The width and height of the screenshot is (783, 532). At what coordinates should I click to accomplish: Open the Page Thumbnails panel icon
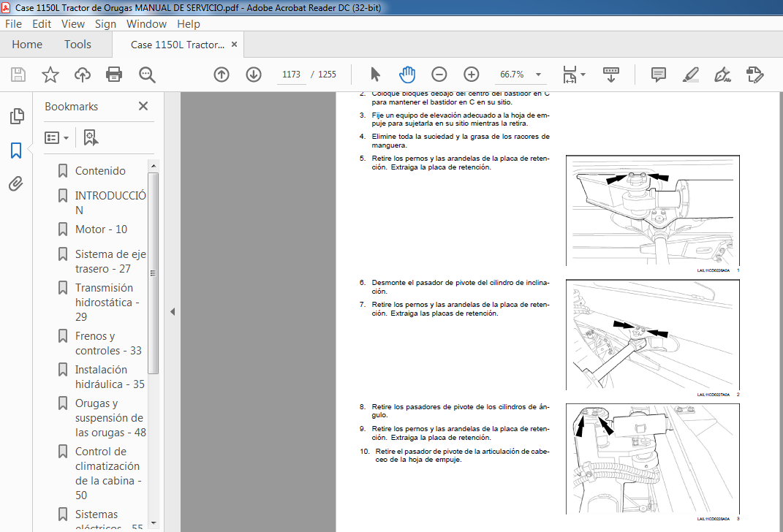tap(17, 115)
